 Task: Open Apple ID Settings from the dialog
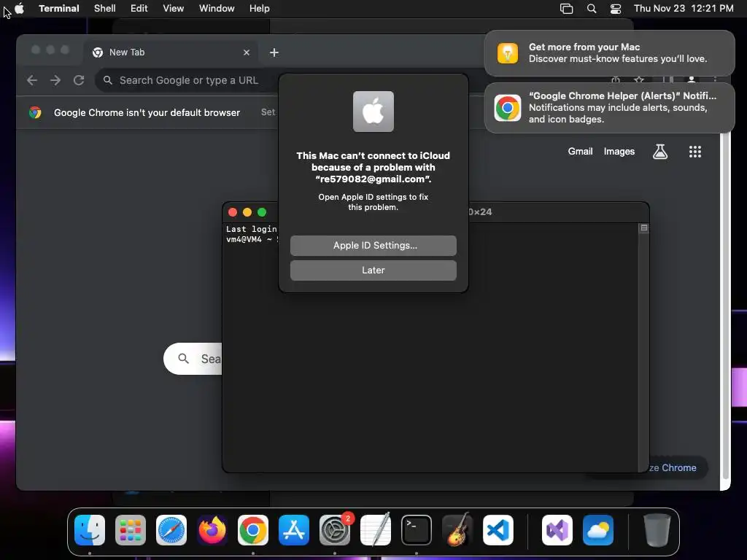pyautogui.click(x=373, y=245)
